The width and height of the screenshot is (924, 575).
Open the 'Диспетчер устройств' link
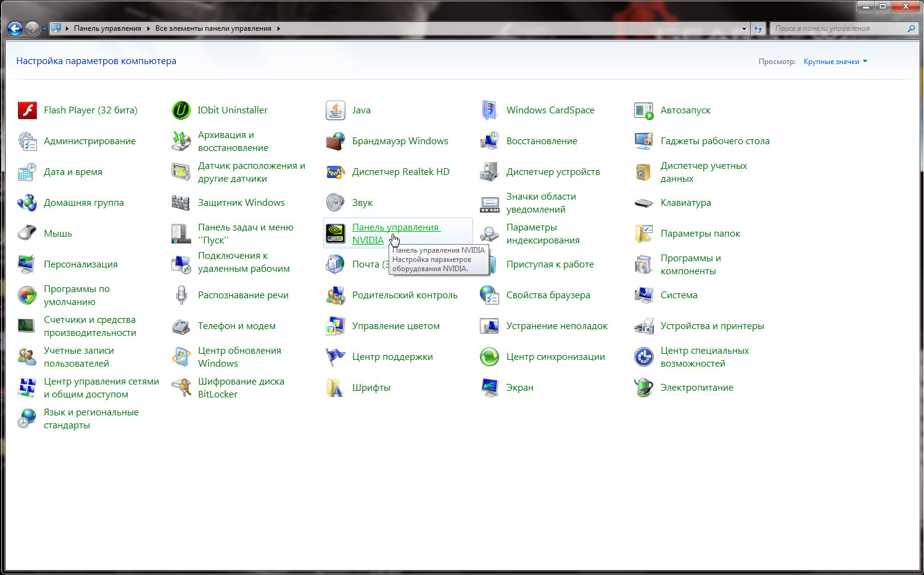pyautogui.click(x=553, y=172)
